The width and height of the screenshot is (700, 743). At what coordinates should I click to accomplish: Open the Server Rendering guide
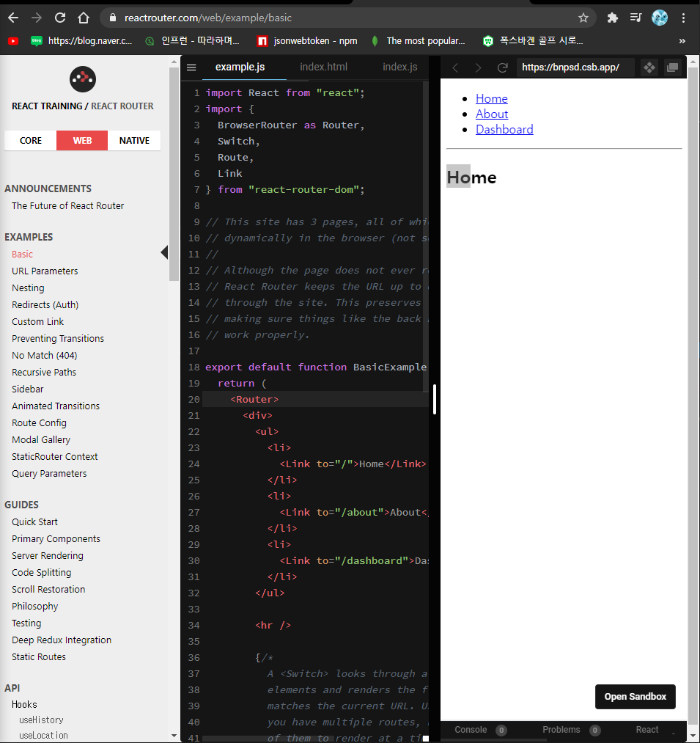pos(48,556)
